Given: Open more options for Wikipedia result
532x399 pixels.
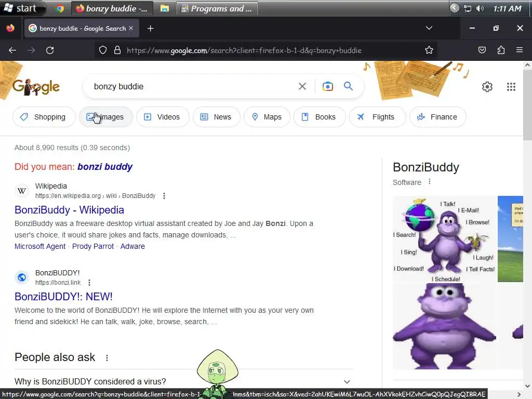Looking at the screenshot, I should click(x=164, y=196).
